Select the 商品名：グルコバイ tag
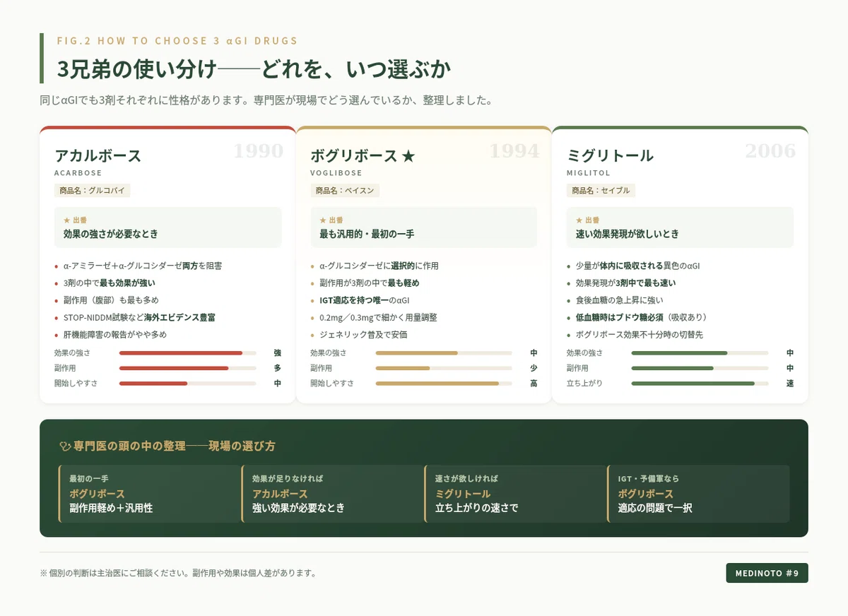The width and height of the screenshot is (848, 616). click(x=93, y=191)
